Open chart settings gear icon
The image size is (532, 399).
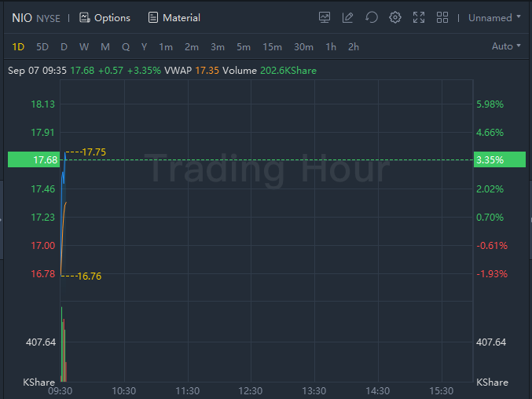395,17
